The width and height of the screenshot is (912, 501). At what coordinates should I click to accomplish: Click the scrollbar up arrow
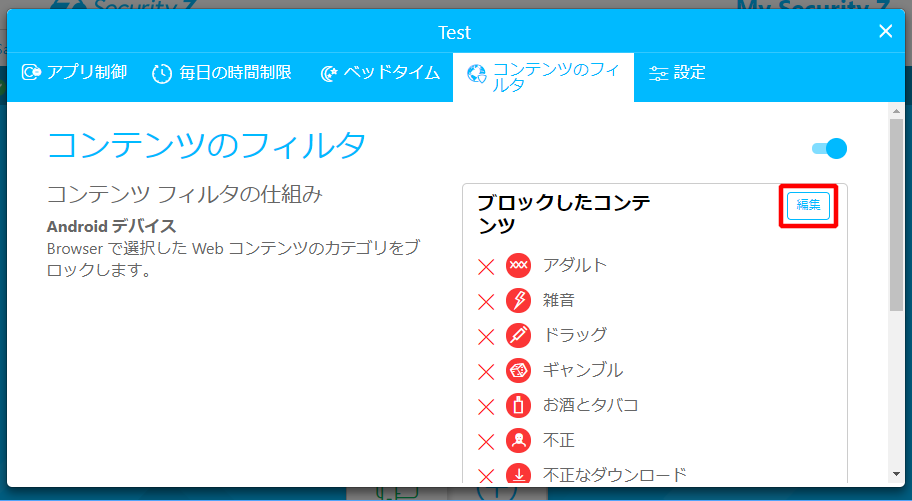[x=897, y=112]
